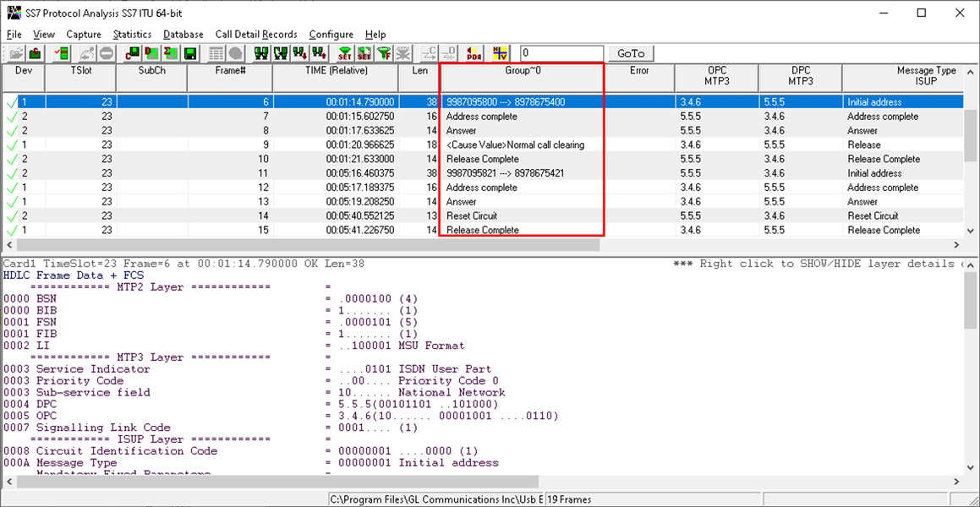The height and width of the screenshot is (507, 980).
Task: Click the red 'D' green-screen toolbar icon
Action: [x=151, y=54]
